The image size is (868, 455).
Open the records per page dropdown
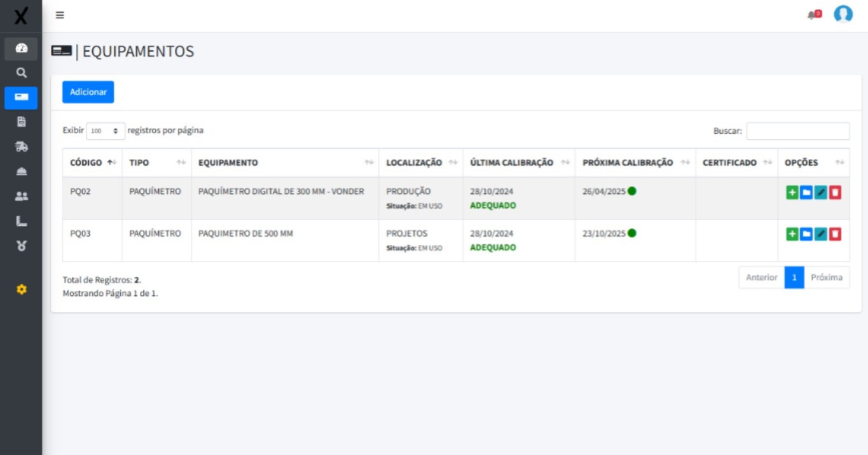[x=106, y=130]
